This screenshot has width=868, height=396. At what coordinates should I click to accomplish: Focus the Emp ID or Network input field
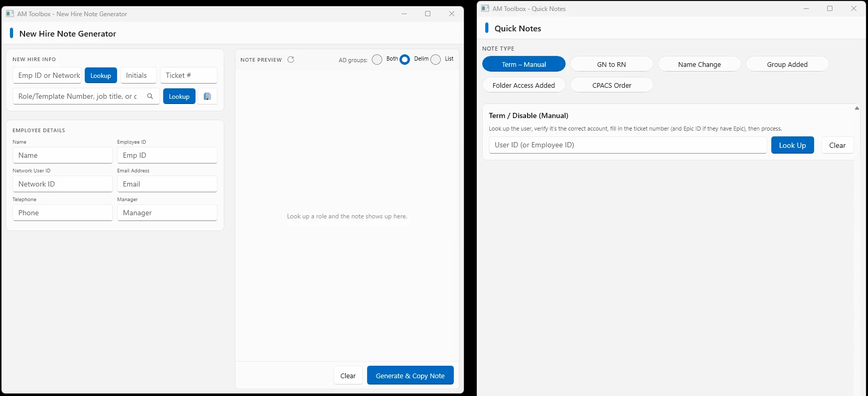[x=47, y=75]
